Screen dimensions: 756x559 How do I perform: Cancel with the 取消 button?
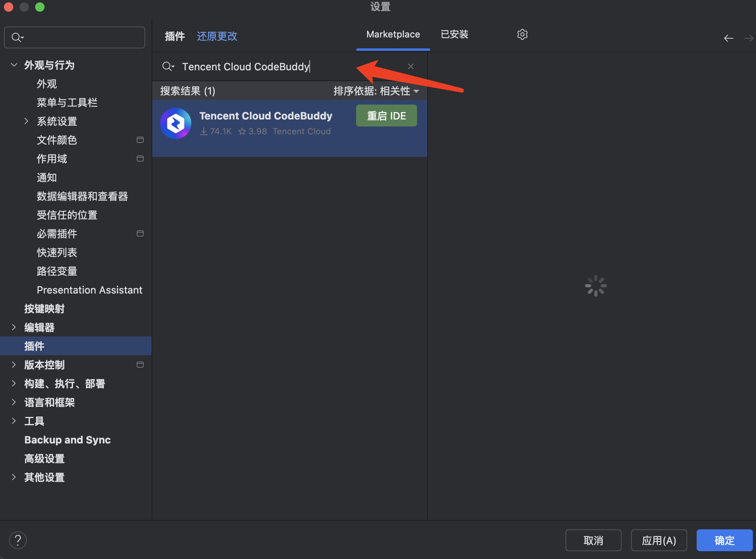(593, 540)
